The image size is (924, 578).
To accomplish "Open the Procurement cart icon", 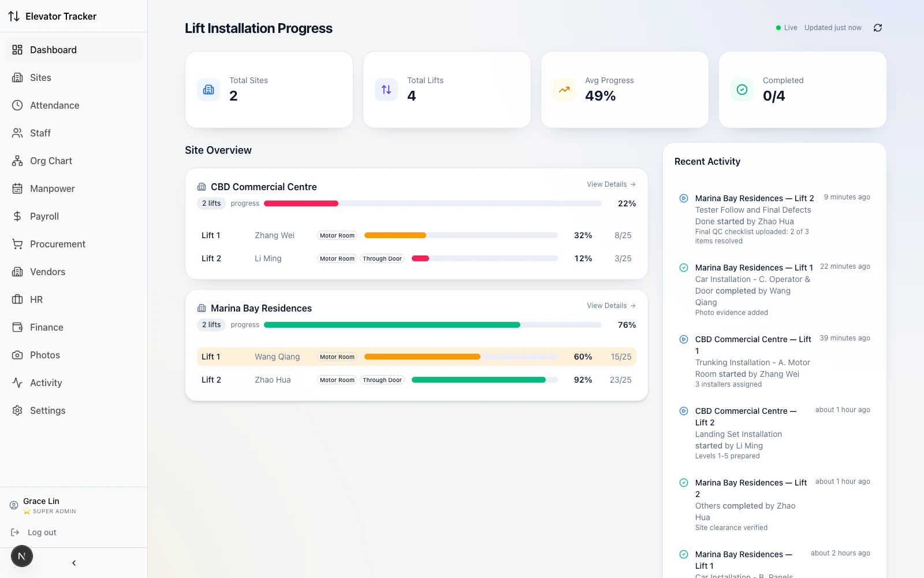I will pyautogui.click(x=17, y=244).
